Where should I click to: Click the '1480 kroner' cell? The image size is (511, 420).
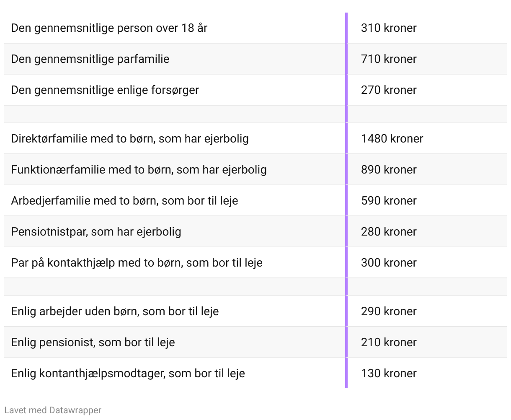coord(392,139)
